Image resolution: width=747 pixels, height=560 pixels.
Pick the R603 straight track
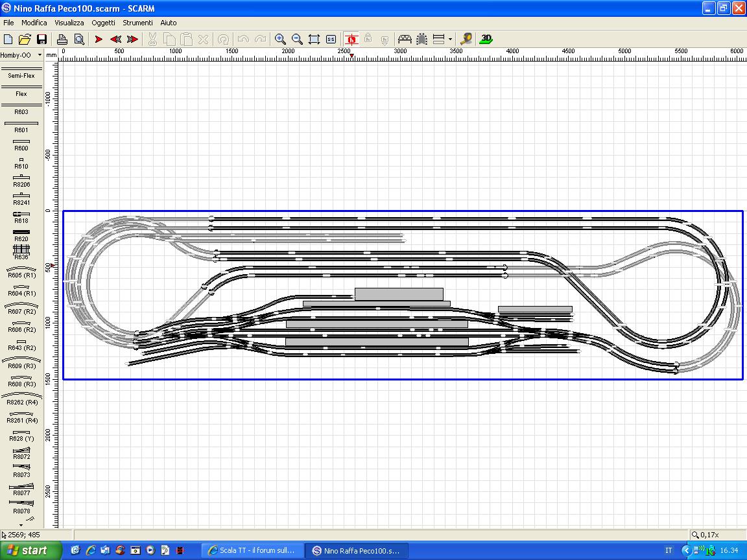click(21, 109)
